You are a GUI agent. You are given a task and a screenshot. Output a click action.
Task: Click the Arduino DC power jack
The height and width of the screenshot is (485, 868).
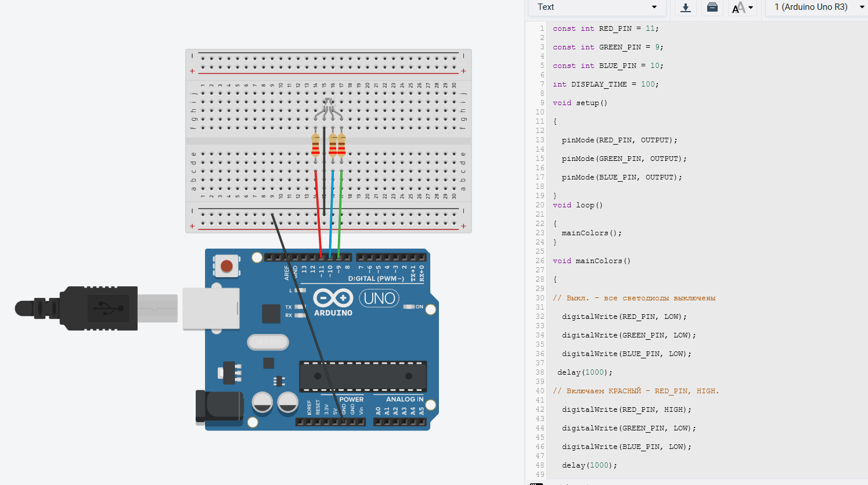pyautogui.click(x=219, y=407)
